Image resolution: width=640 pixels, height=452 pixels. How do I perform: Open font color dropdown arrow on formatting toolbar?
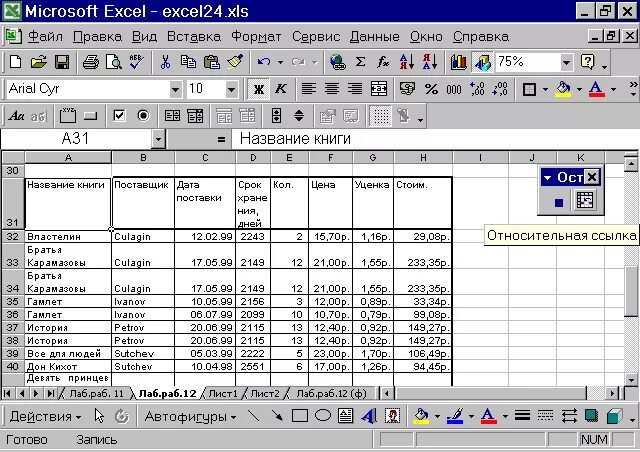click(613, 89)
